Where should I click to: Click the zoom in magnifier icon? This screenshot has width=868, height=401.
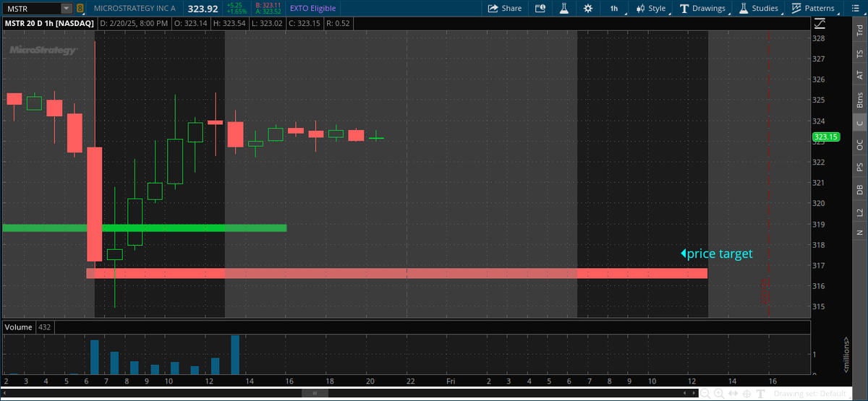pyautogui.click(x=718, y=394)
